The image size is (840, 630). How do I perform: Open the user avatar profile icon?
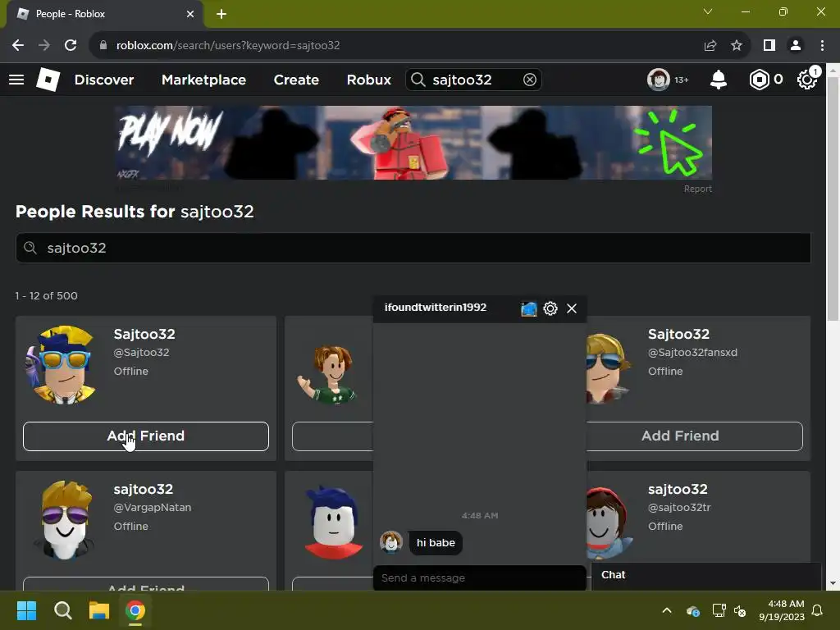click(658, 80)
